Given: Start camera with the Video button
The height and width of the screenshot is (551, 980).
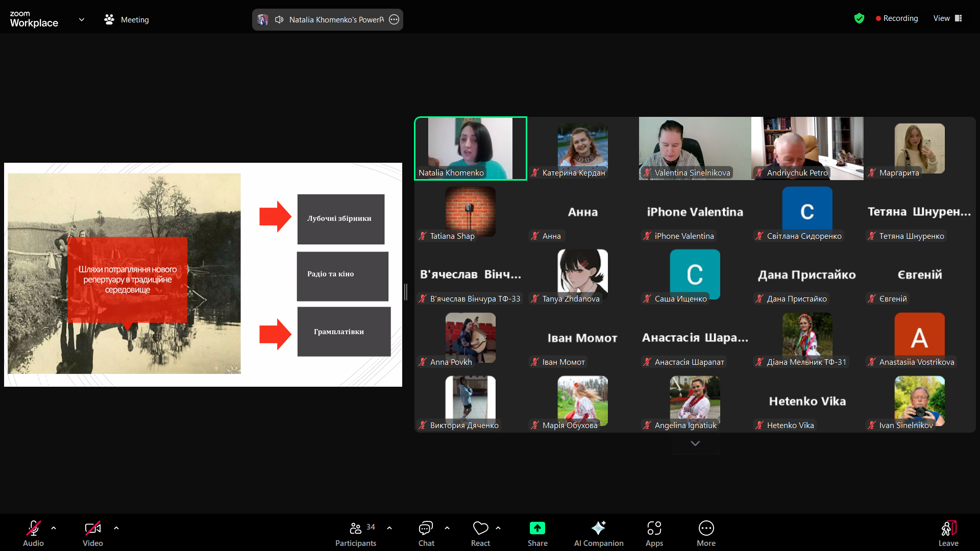Looking at the screenshot, I should tap(92, 533).
